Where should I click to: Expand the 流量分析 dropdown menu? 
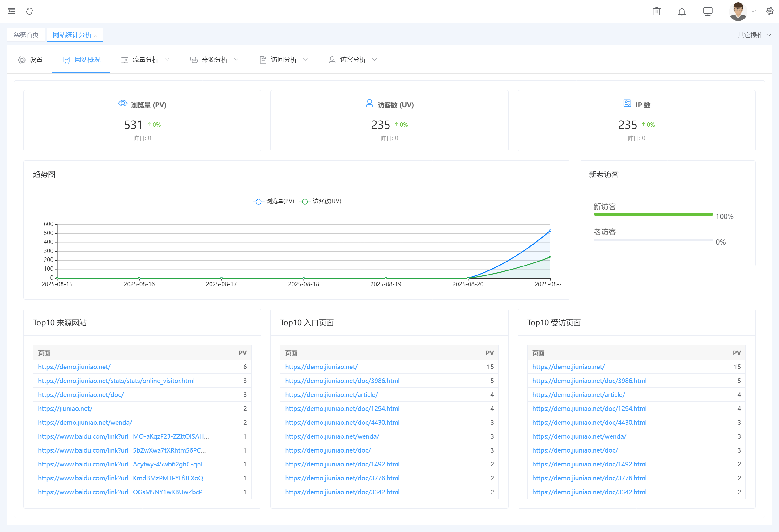click(x=145, y=60)
